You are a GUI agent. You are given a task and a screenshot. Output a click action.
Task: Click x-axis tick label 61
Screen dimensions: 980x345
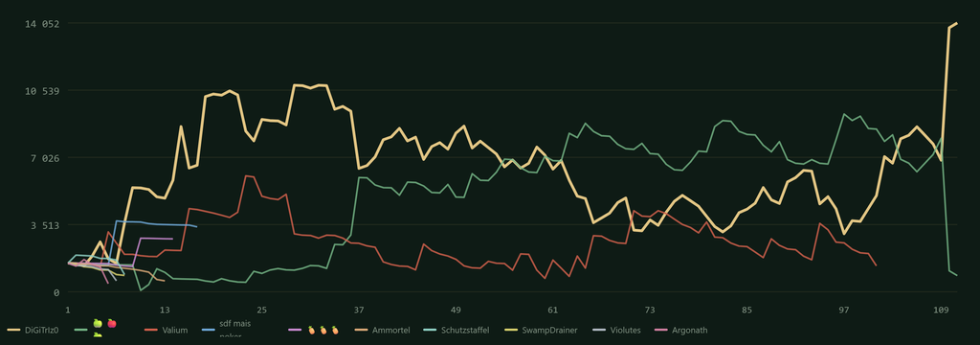tap(552, 310)
